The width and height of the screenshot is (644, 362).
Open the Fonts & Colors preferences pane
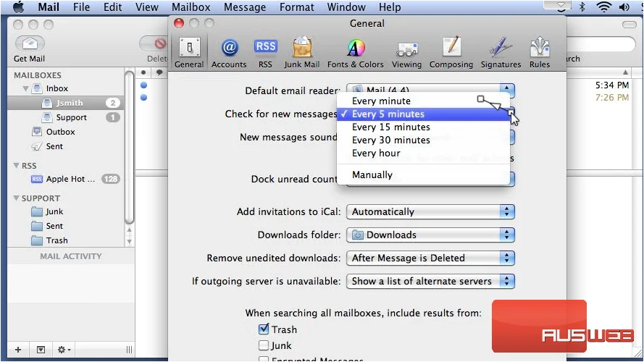pyautogui.click(x=355, y=53)
